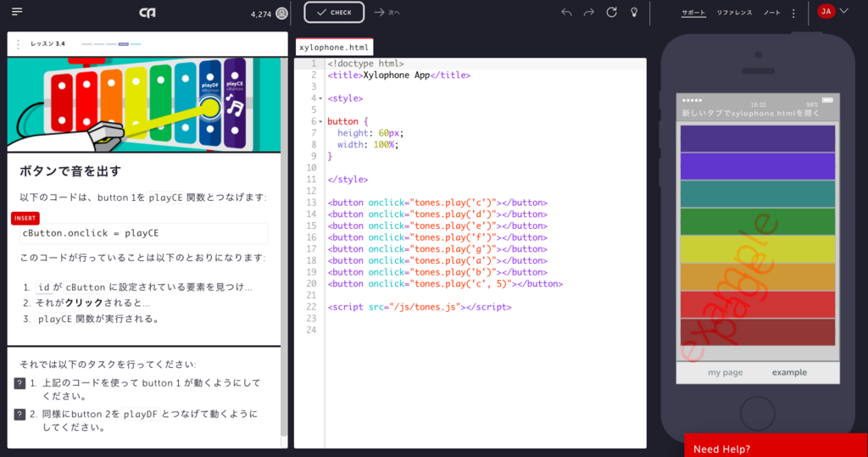Image resolution: width=868 pixels, height=457 pixels.
Task: Open the hamburger menu icon
Action: click(x=17, y=12)
